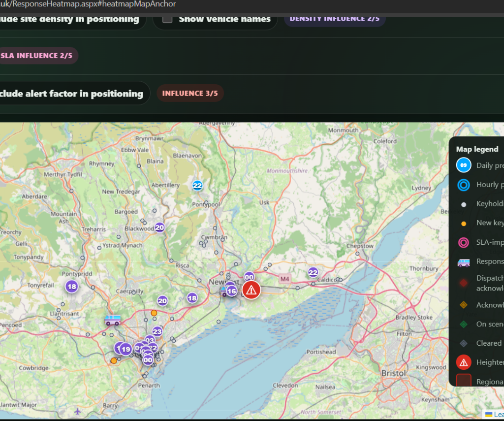Open purple marker 20 at Blackwood
Image resolution: width=504 pixels, height=421 pixels.
[159, 227]
